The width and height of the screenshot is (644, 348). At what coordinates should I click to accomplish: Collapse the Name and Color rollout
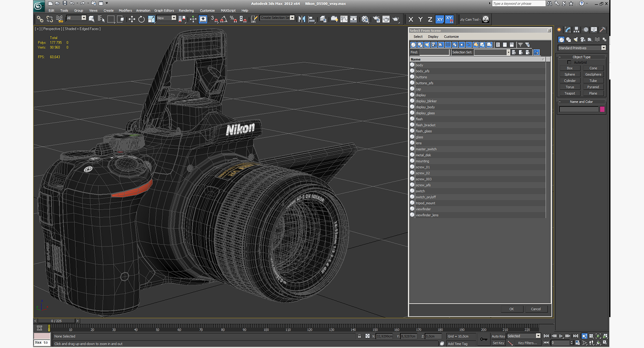582,102
